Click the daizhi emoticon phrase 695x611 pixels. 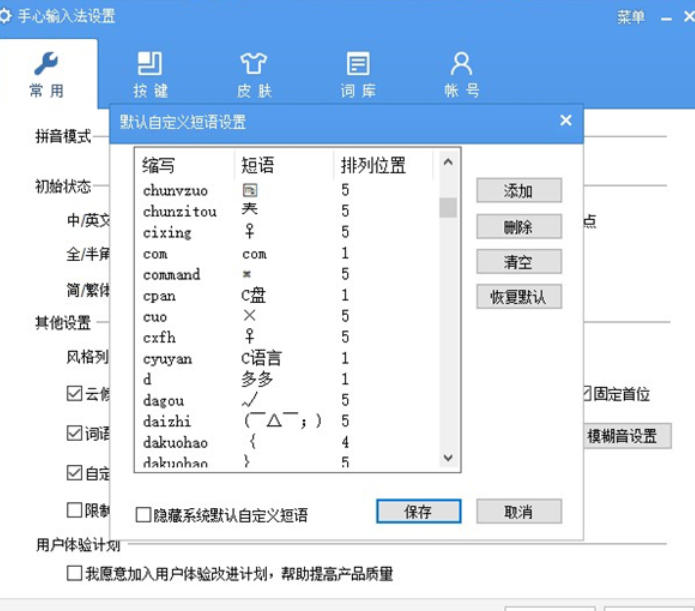(x=283, y=420)
